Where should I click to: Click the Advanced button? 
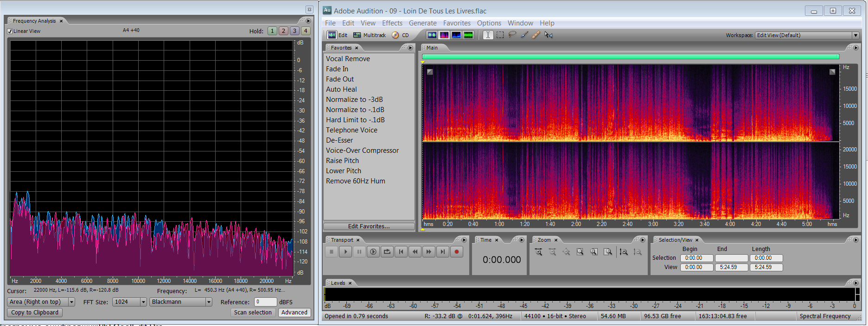(294, 313)
